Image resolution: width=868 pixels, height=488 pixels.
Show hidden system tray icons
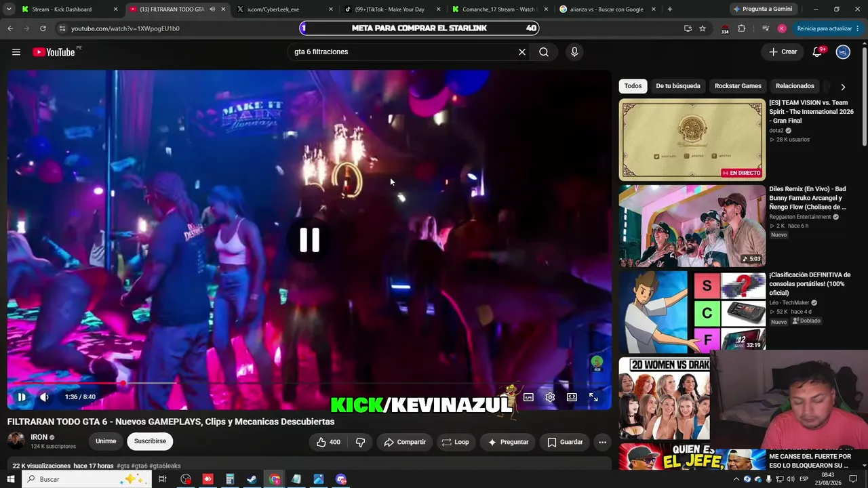[736, 479]
